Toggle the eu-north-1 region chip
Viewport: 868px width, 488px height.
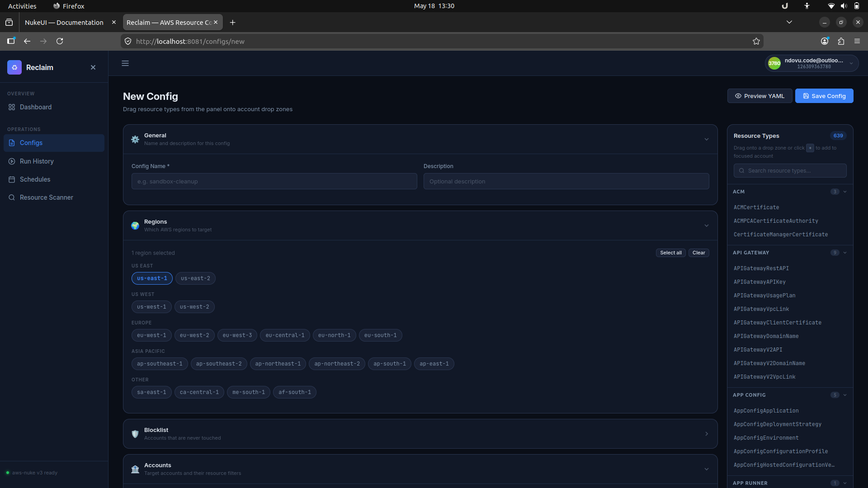pos(334,335)
